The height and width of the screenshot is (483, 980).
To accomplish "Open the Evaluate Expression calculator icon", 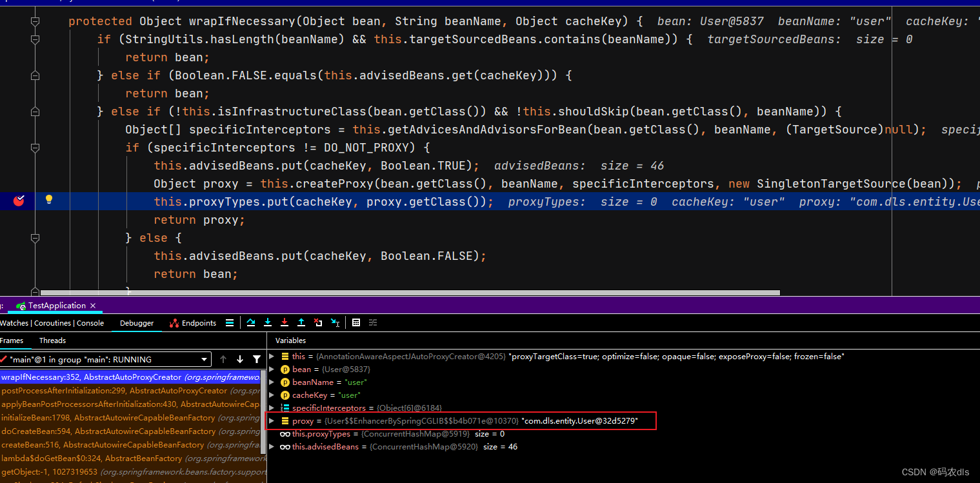I will tap(356, 322).
